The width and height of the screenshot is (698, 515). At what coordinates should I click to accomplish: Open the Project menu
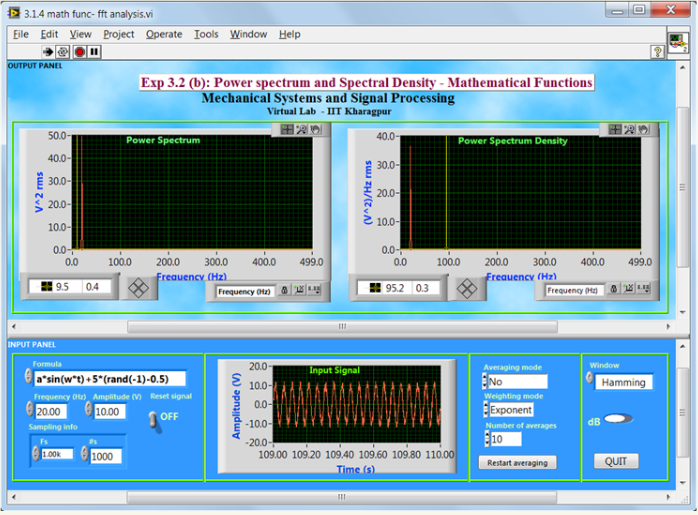pos(118,34)
